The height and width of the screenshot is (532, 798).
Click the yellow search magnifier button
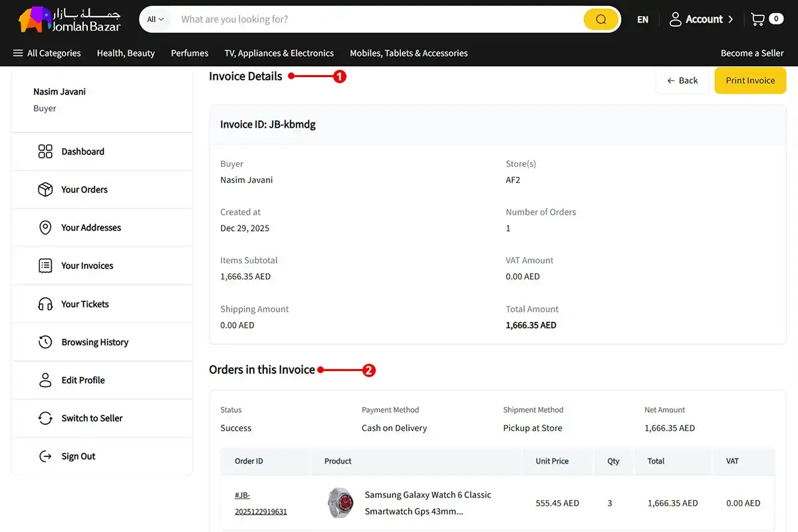click(x=600, y=19)
